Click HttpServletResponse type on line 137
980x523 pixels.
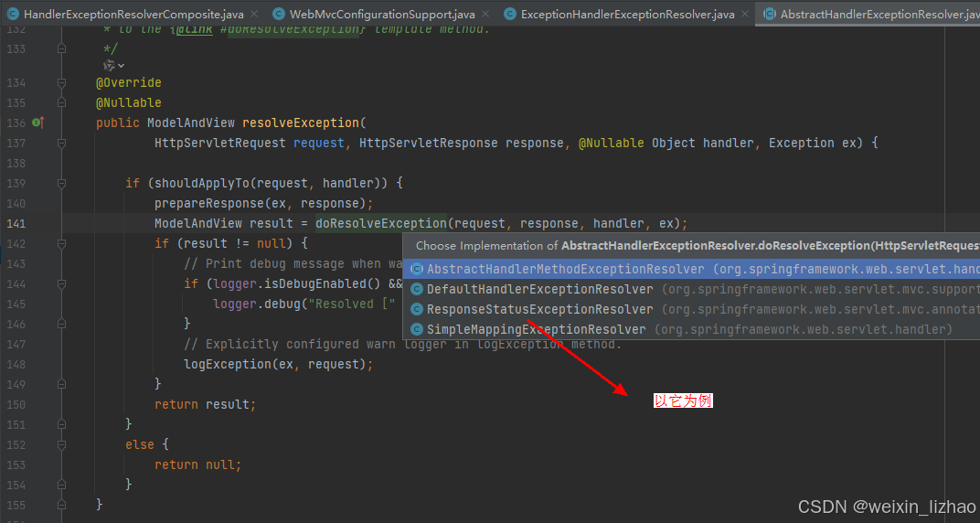429,143
